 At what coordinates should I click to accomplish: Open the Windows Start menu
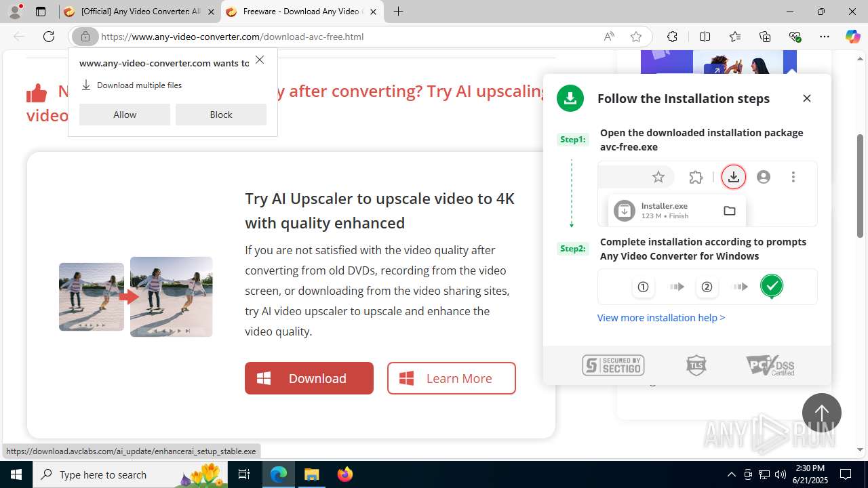16,474
